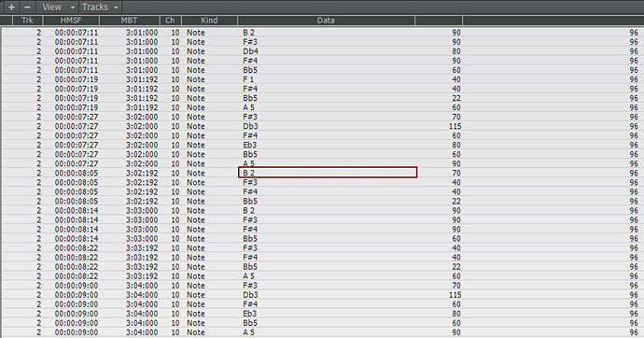Select Db3 pitch at 3:02:000
The width and height of the screenshot is (644, 338).
click(250, 126)
